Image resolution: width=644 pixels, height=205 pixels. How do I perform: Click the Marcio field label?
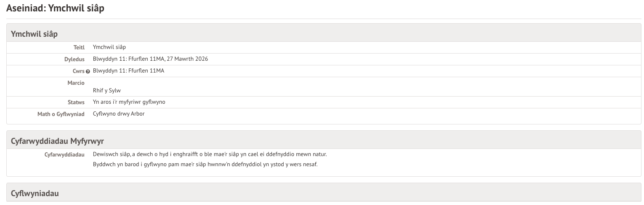[76, 83]
